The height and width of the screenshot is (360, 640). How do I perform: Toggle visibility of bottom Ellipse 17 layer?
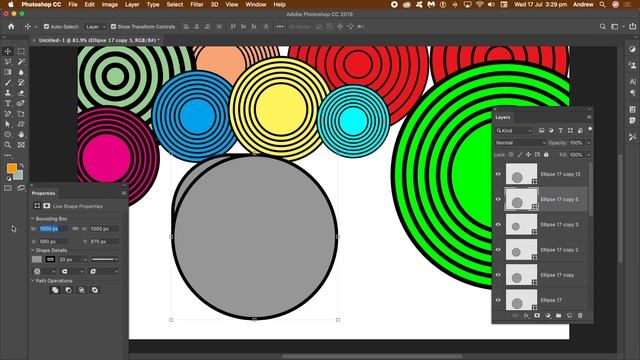click(498, 300)
